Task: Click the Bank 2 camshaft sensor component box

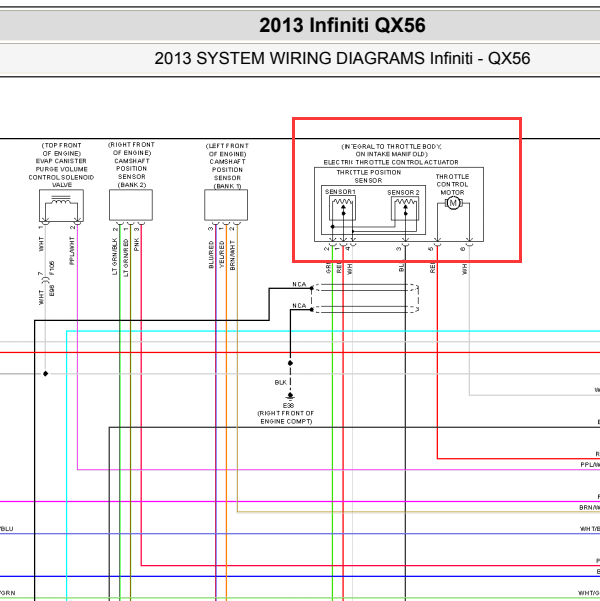Action: click(x=131, y=205)
